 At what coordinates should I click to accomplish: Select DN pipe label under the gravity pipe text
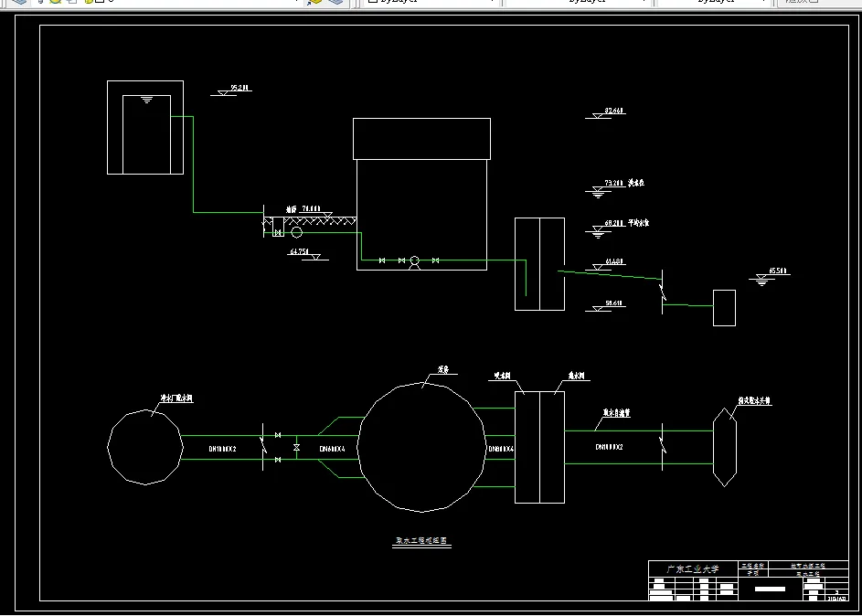609,447
